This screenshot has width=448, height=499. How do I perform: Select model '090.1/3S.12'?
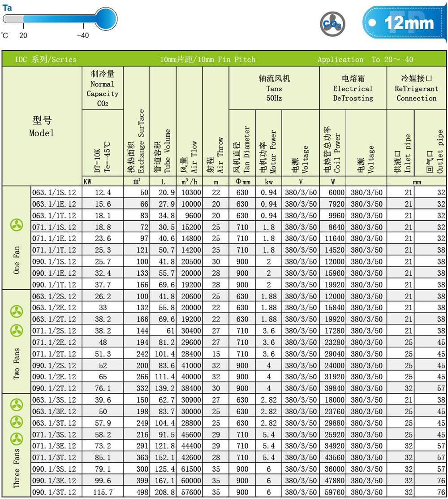coord(54,469)
